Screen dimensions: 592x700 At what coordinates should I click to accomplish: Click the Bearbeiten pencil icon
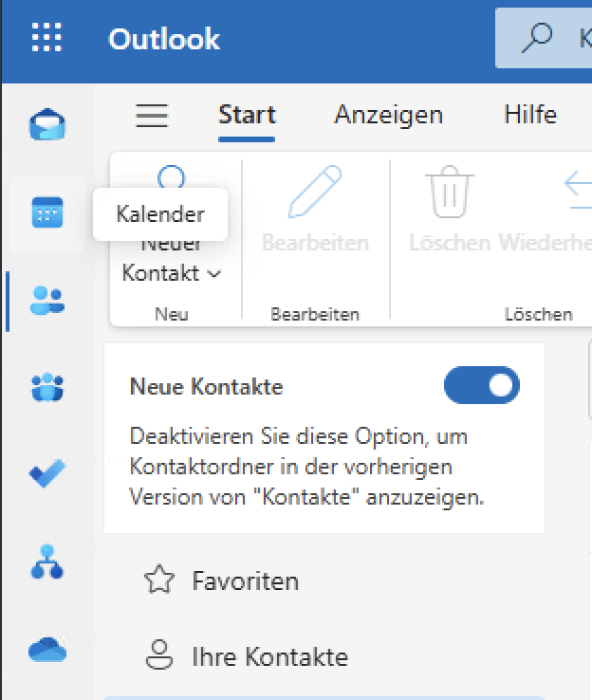click(315, 192)
